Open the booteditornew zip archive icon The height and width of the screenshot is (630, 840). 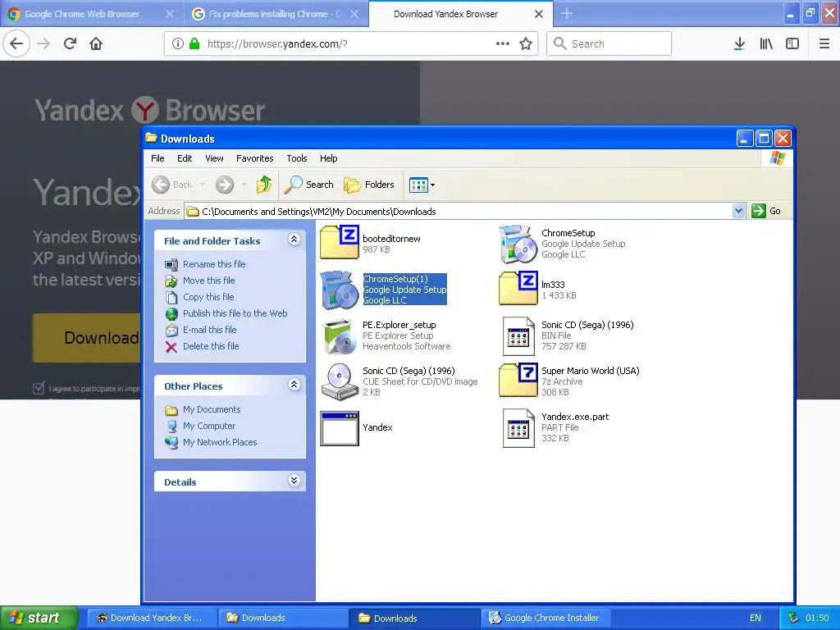click(x=340, y=242)
